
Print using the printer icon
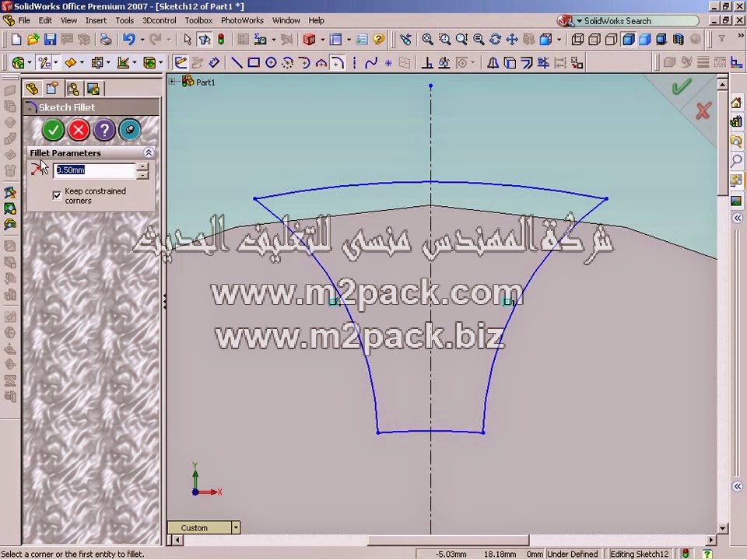[x=105, y=40]
